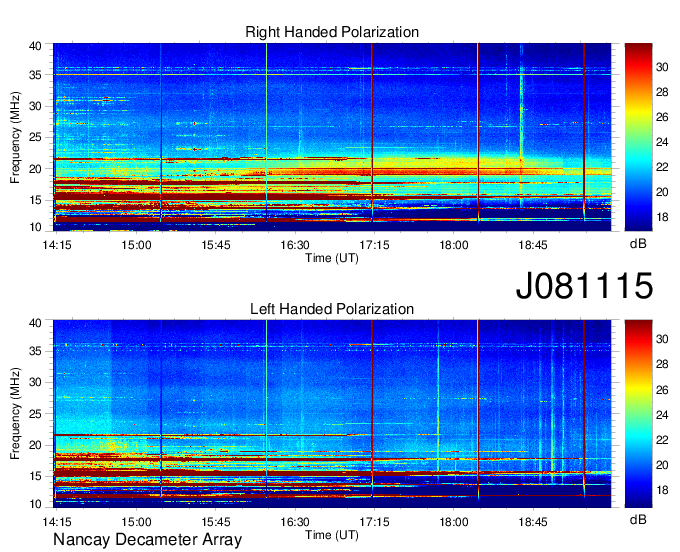Click the 10 MHz tick of Right Handed plot
This screenshot has width=680, height=552.
tap(35, 227)
